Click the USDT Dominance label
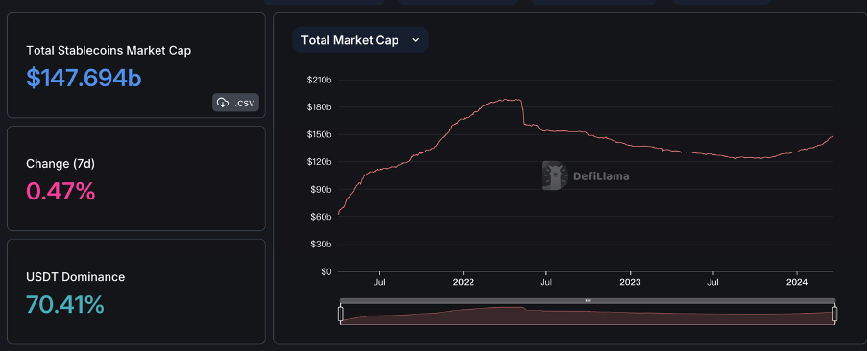868x351 pixels. [x=76, y=277]
